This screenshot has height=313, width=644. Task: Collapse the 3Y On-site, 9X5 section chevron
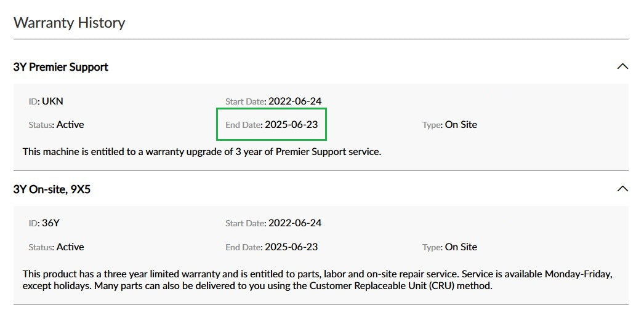point(622,189)
